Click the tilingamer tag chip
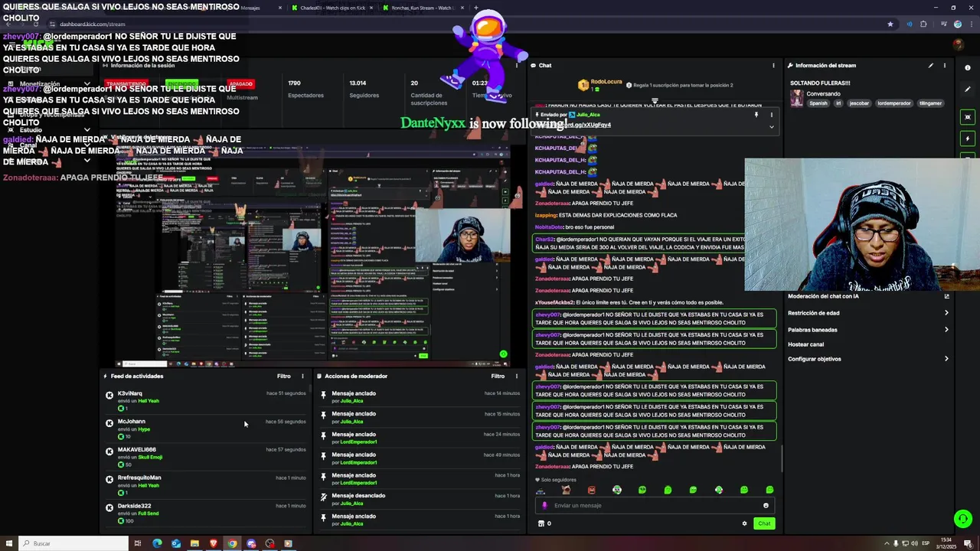The height and width of the screenshot is (551, 980). point(930,103)
